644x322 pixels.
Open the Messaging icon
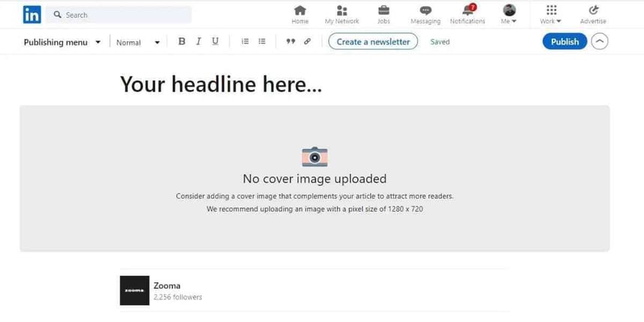pos(426,11)
